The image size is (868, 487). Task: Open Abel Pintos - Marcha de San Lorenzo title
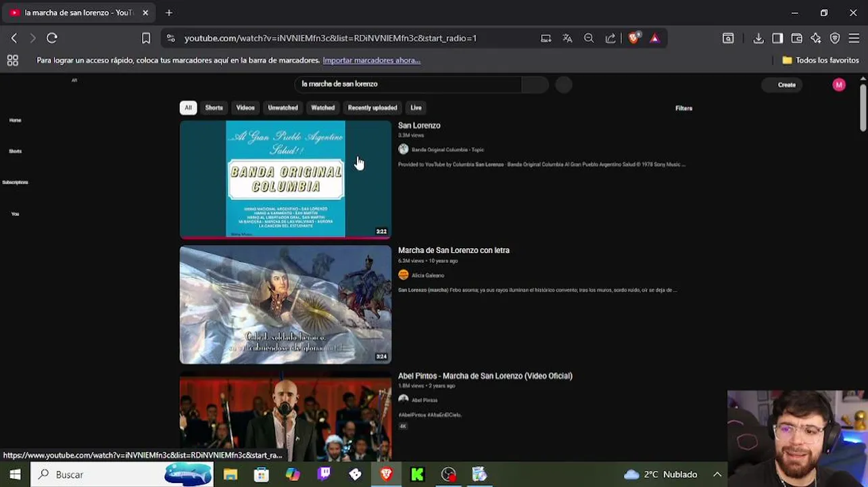click(x=485, y=376)
